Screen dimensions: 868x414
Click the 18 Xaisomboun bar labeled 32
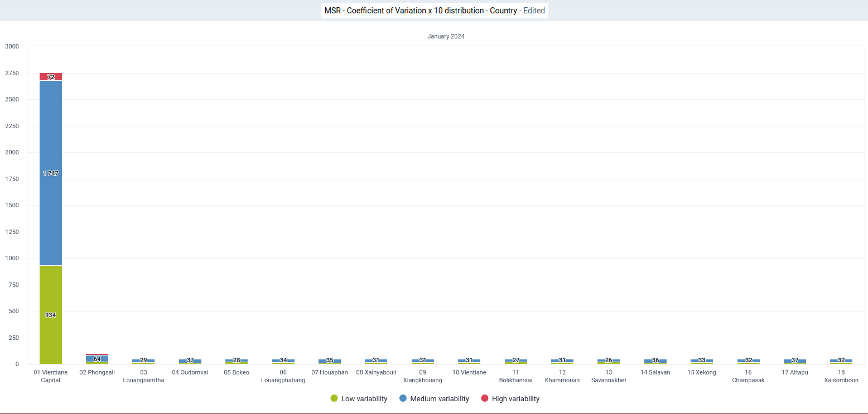pyautogui.click(x=841, y=361)
